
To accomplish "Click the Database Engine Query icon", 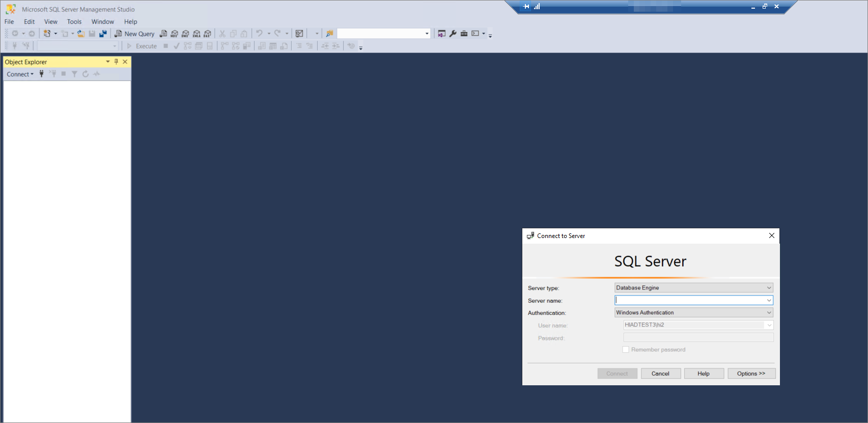I will 163,34.
